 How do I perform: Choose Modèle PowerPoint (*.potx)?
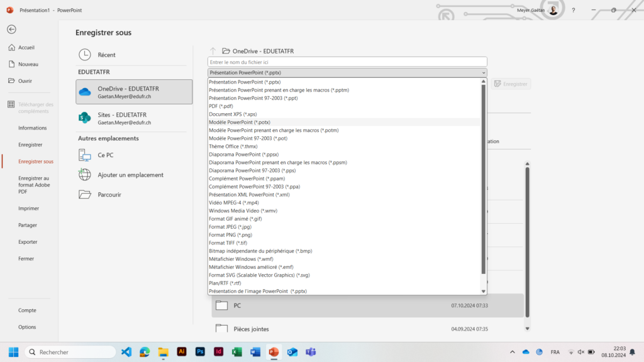tap(344, 123)
